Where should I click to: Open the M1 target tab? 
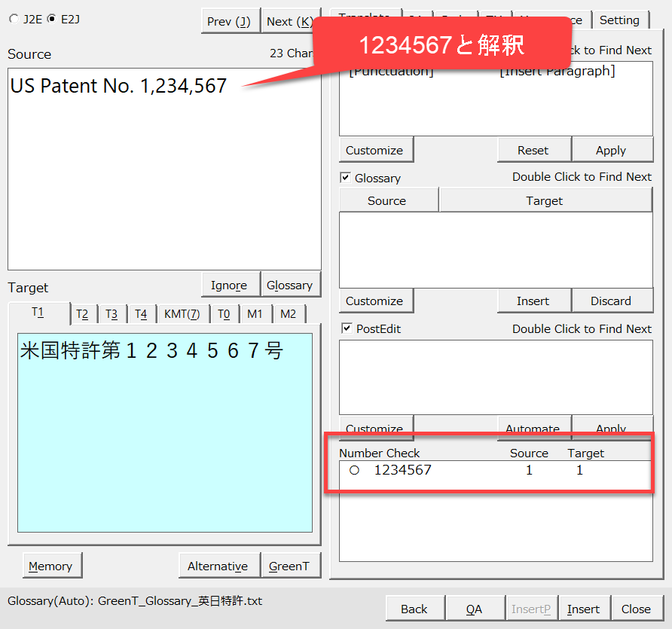255,314
